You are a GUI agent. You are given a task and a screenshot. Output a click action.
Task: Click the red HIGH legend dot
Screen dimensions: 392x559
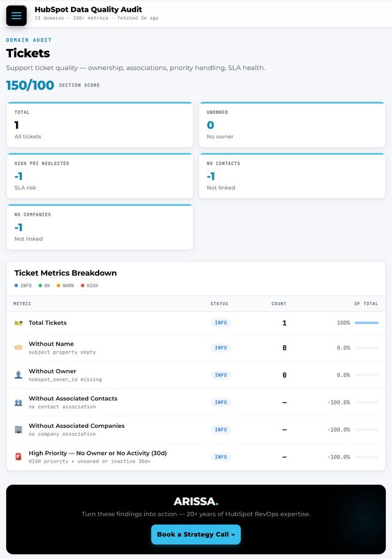83,286
